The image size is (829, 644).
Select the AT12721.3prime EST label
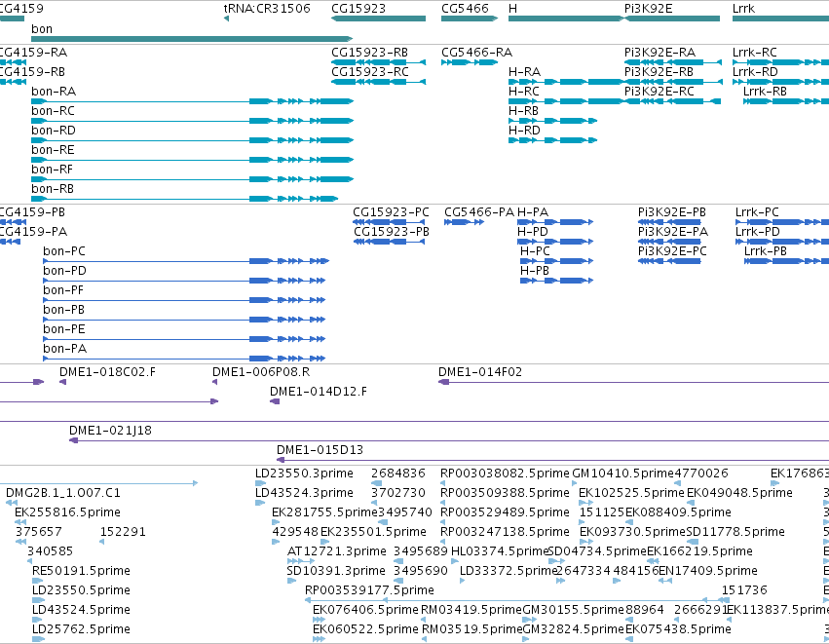click(x=336, y=551)
